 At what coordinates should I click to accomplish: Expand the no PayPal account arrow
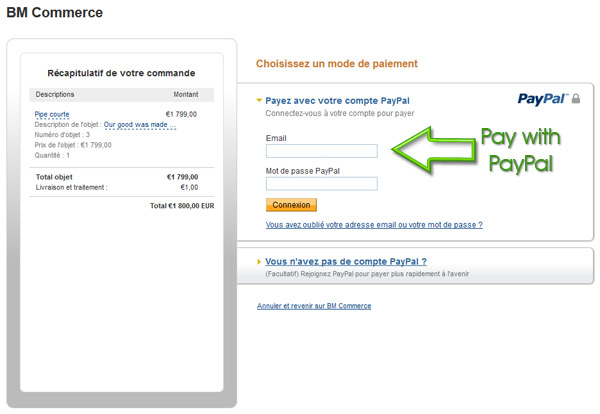(x=259, y=262)
